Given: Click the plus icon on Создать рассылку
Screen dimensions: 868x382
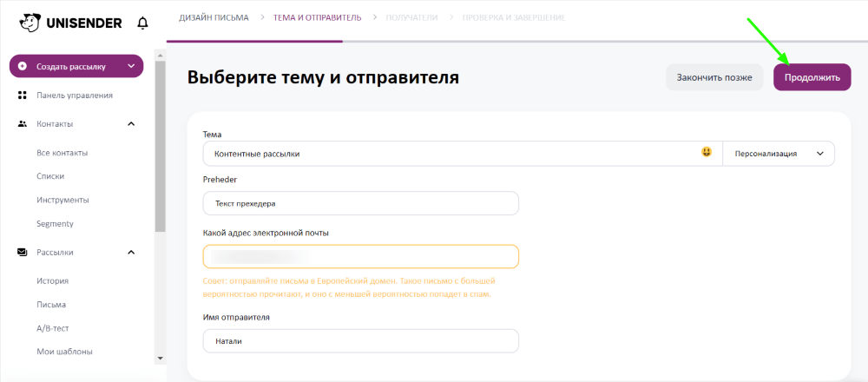Looking at the screenshot, I should (x=23, y=67).
